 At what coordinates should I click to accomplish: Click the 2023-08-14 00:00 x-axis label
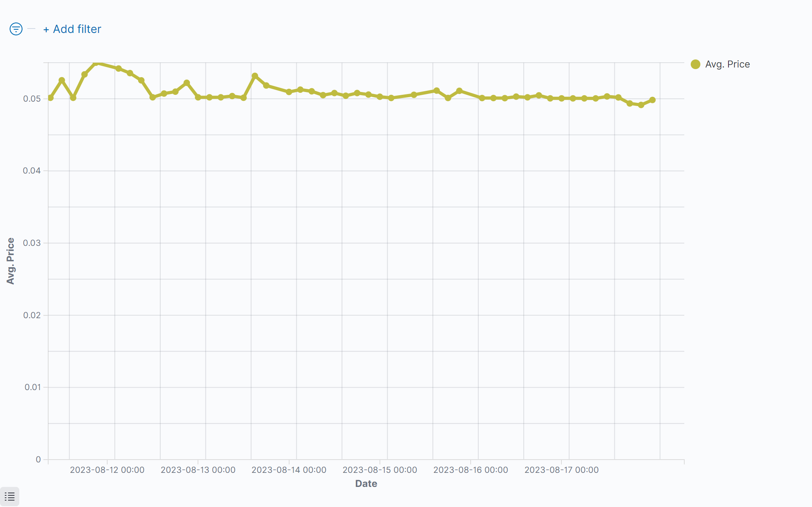tap(289, 470)
